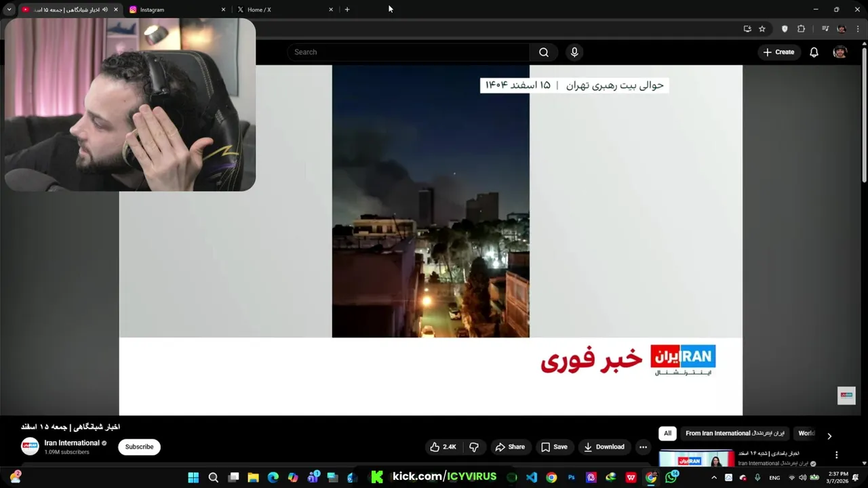Search YouTube using the magnifier button

[543, 52]
